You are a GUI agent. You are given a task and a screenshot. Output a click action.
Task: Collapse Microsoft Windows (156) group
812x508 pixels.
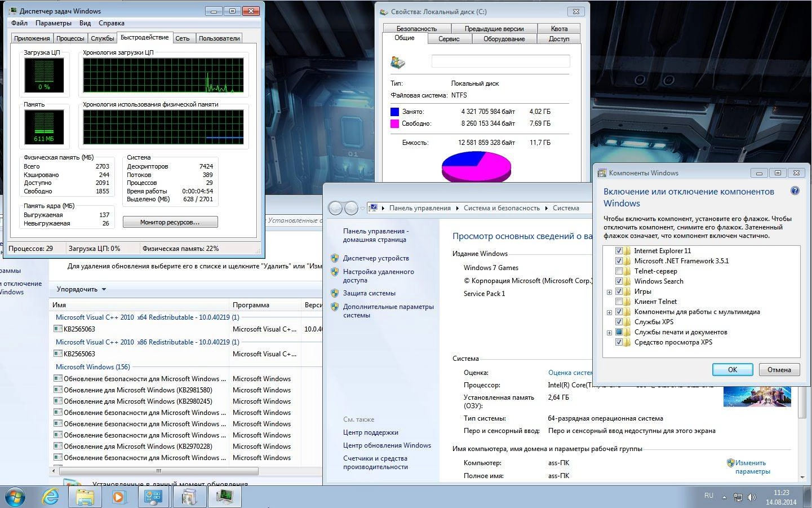(x=92, y=366)
